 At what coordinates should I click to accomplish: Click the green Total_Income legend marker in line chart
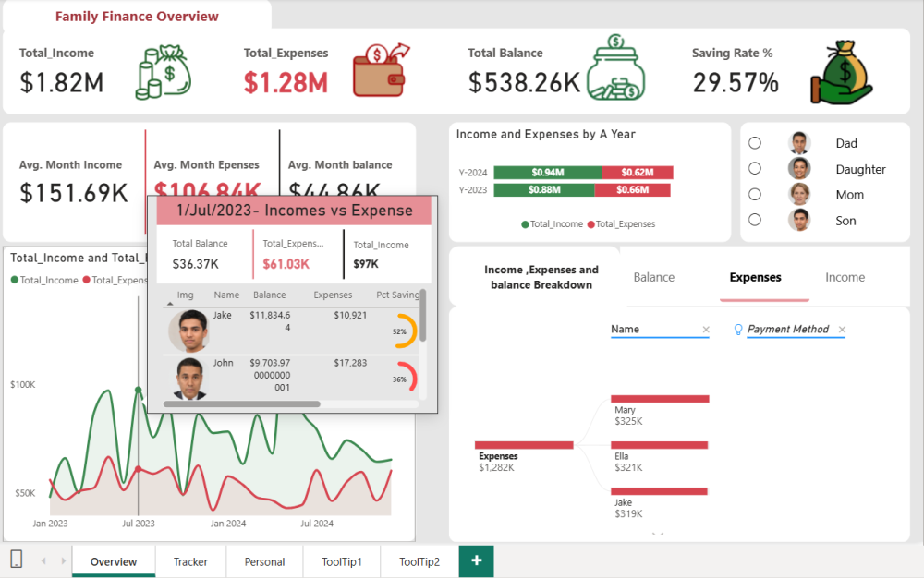point(15,280)
